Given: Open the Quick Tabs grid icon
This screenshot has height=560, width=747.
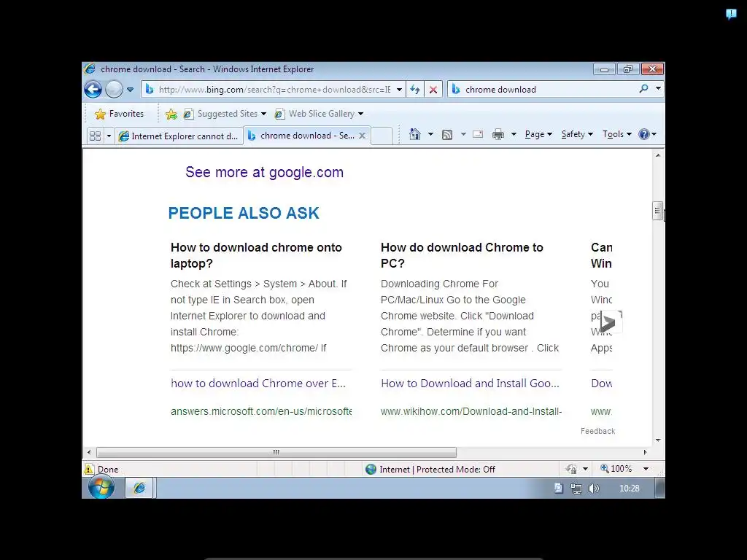Looking at the screenshot, I should click(96, 136).
